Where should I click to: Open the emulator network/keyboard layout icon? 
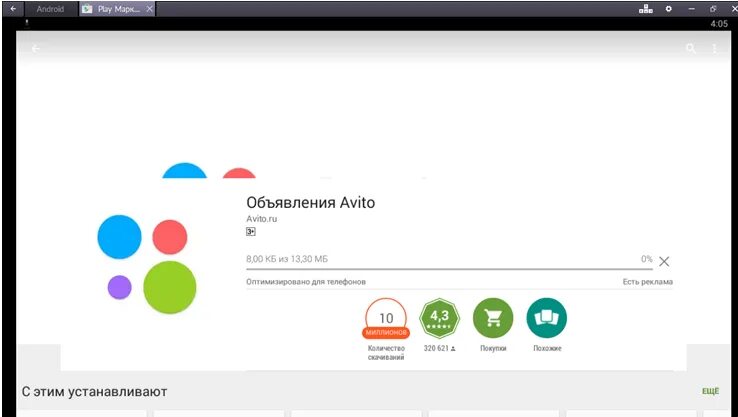pos(646,8)
